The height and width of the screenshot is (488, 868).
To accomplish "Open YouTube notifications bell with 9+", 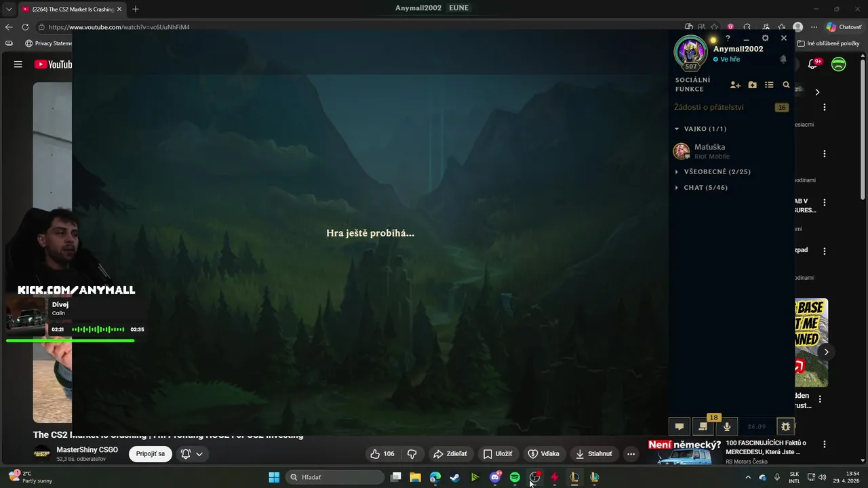I will tap(813, 64).
